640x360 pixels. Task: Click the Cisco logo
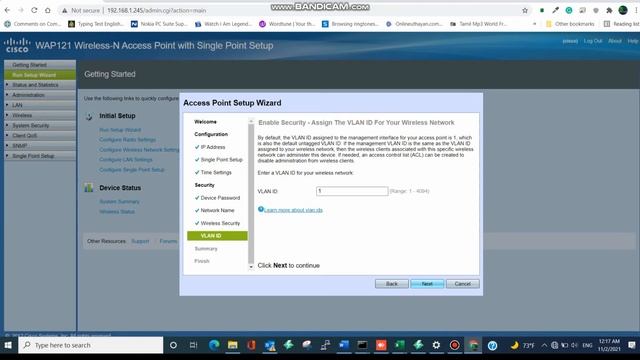(x=17, y=45)
